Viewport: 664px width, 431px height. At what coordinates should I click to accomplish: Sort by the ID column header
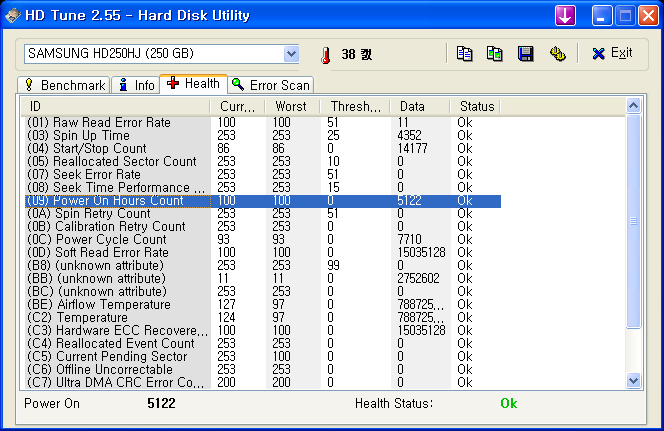tap(116, 107)
